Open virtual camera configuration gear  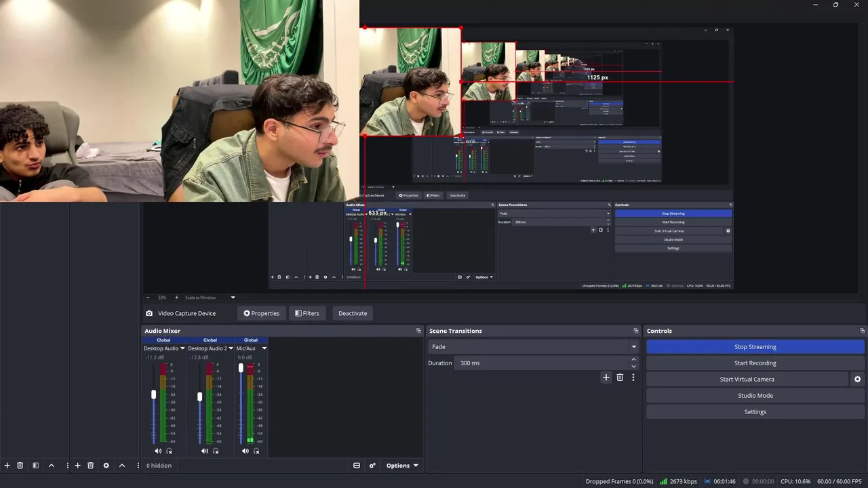pos(857,380)
